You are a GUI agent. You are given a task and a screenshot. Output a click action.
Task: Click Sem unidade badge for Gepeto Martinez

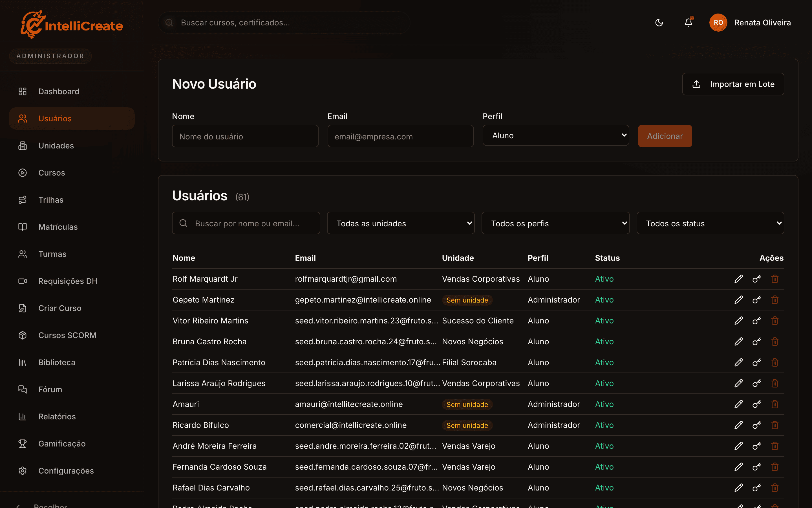click(467, 300)
